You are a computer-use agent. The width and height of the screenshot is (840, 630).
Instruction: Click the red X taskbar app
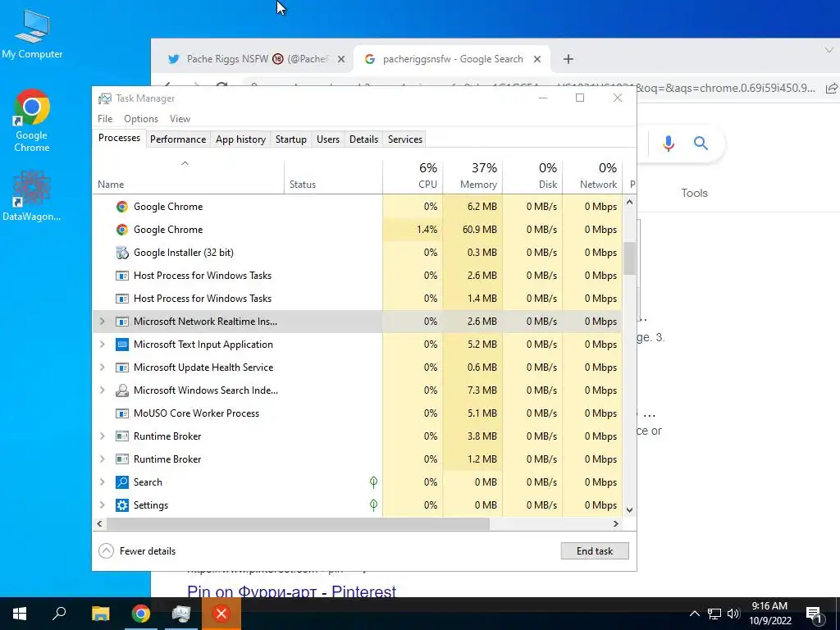click(x=221, y=614)
